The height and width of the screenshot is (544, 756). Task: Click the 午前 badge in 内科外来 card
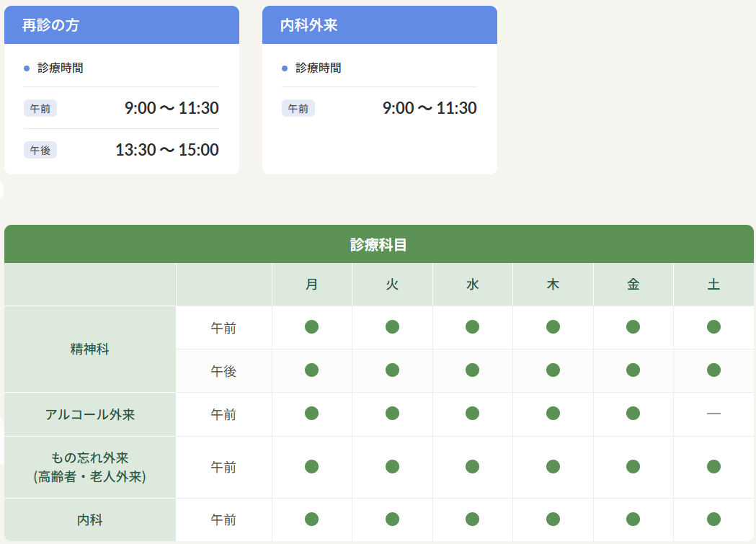point(298,108)
